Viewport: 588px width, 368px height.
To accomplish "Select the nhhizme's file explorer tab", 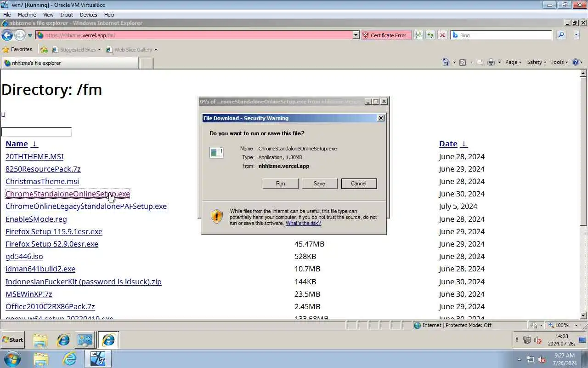I will pyautogui.click(x=70, y=63).
